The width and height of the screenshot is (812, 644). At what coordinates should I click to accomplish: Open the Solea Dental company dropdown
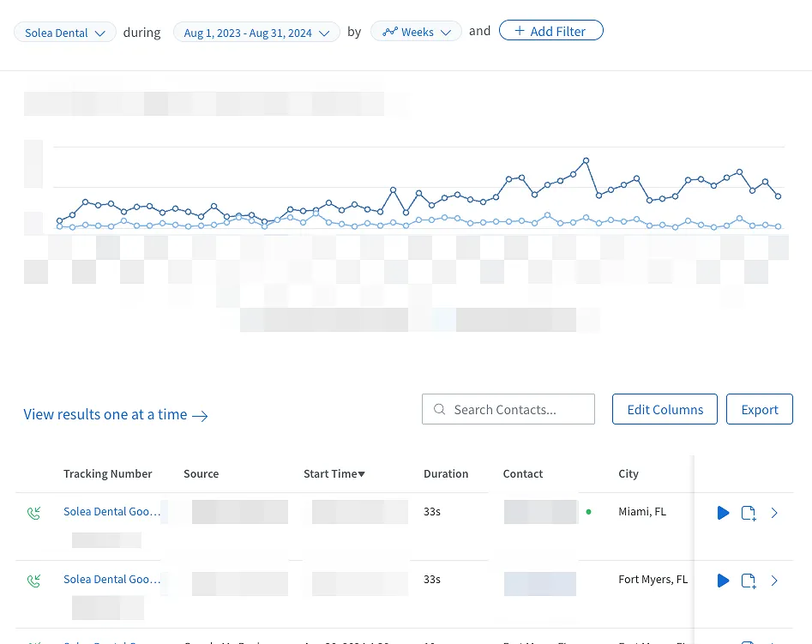click(x=65, y=33)
